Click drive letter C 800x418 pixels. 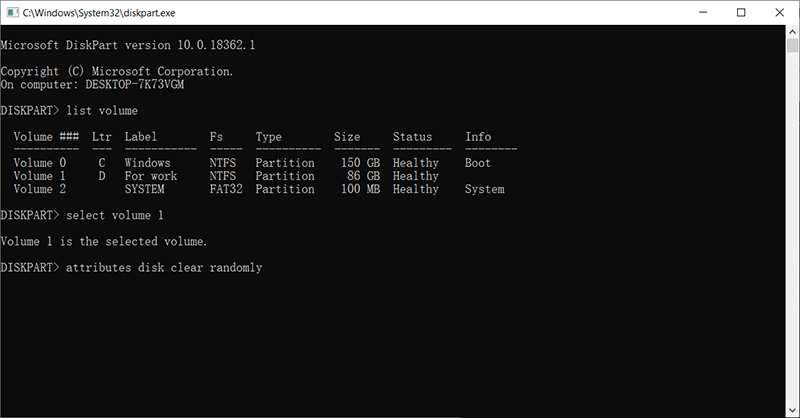[102, 162]
